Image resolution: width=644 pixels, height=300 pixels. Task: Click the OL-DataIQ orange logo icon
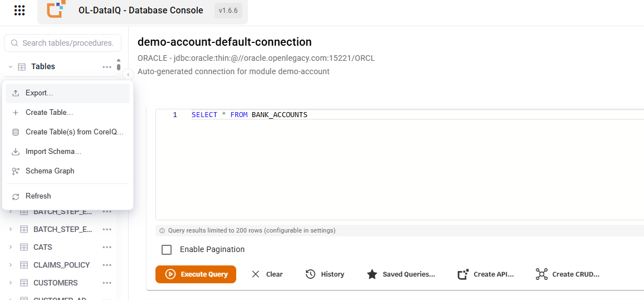pyautogui.click(x=57, y=9)
